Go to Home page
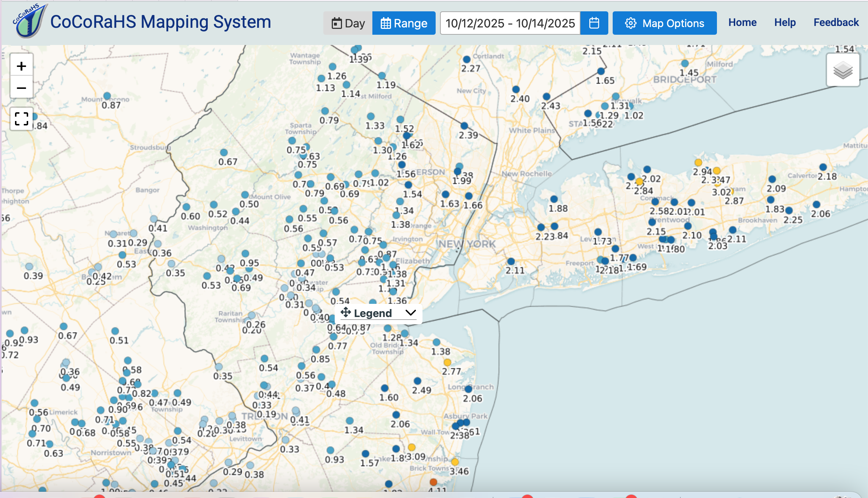Image resolution: width=868 pixels, height=498 pixels. click(742, 22)
